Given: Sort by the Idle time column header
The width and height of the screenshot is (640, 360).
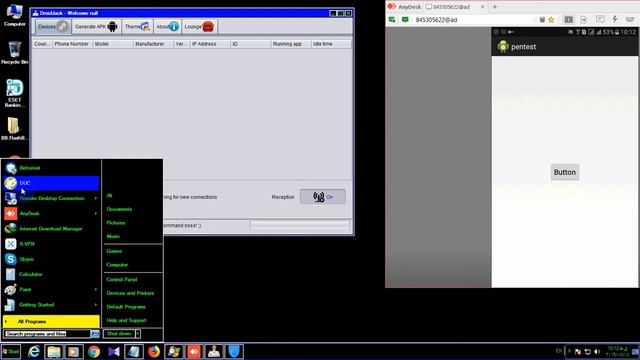Looking at the screenshot, I should point(331,44).
